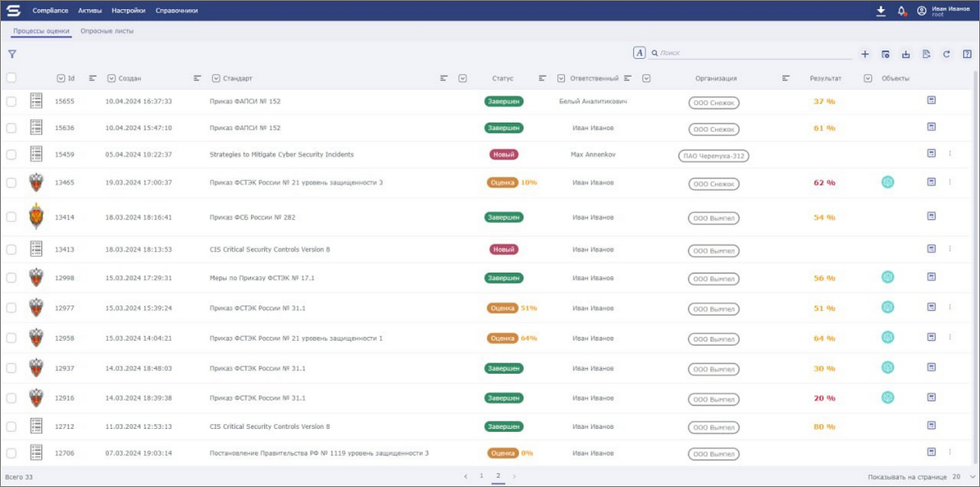
Task: Select the checkbox for row 12706
Action: pyautogui.click(x=11, y=453)
